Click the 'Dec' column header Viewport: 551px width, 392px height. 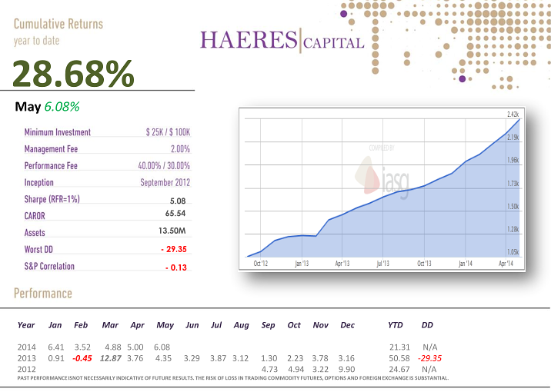point(348,325)
